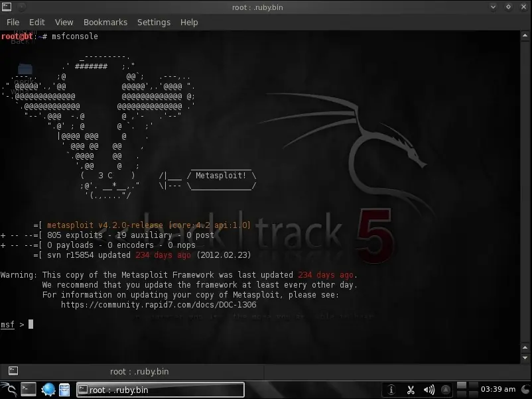532x399 pixels.
Task: Open the View menu
Action: click(64, 23)
